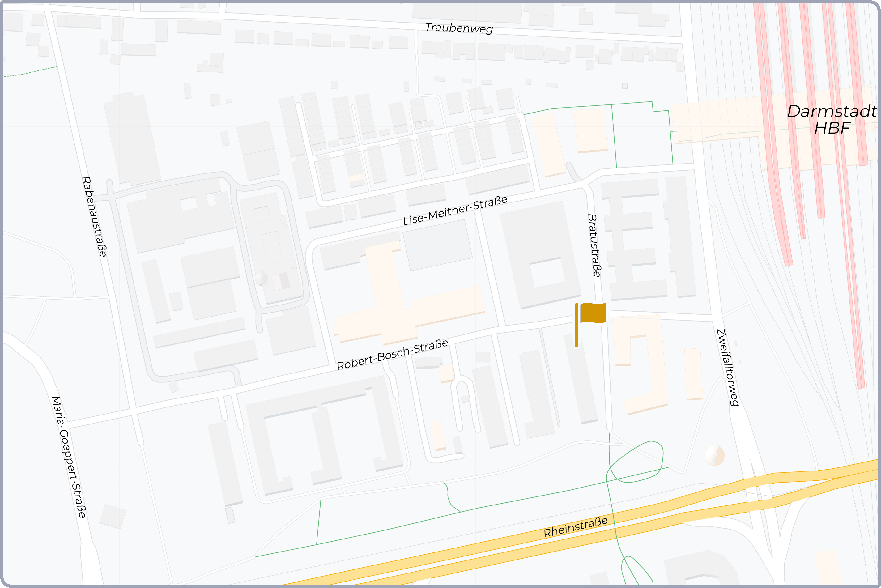Click the Zweifalltorweg street label
Viewport: 881px width, 588px height.
pos(727,368)
